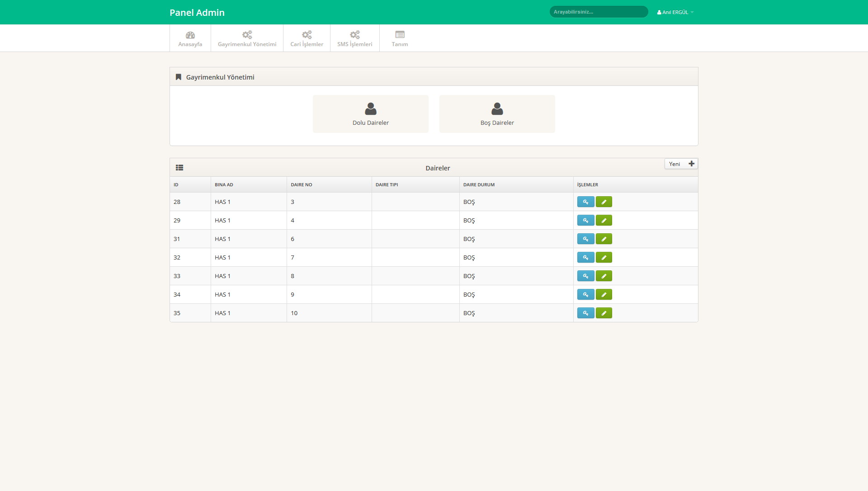Open the SMS İşlemleri menu
This screenshot has height=491, width=868.
(x=354, y=38)
